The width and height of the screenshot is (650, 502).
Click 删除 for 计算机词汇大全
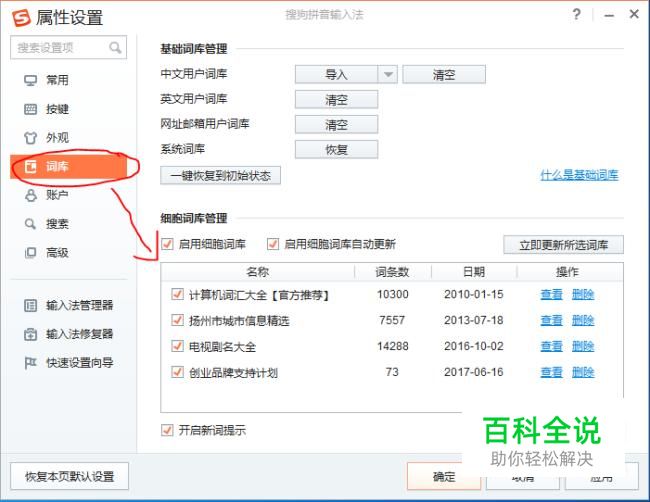click(x=583, y=295)
